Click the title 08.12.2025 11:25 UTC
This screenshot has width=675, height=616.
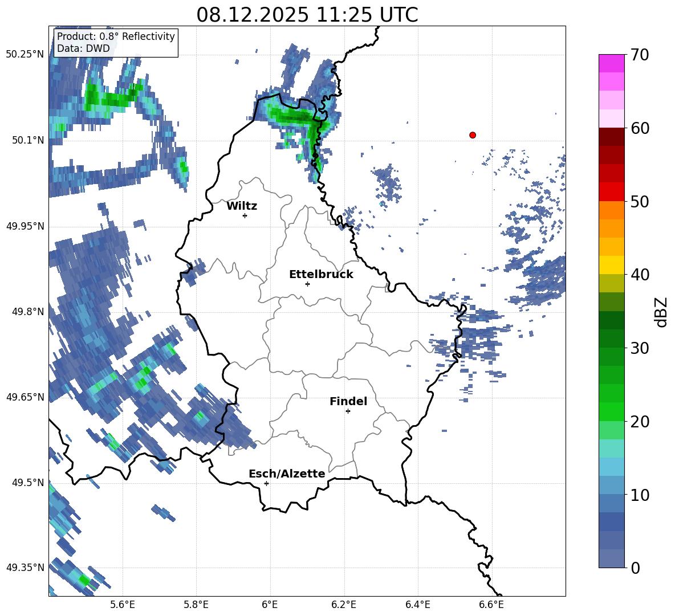[x=307, y=15]
